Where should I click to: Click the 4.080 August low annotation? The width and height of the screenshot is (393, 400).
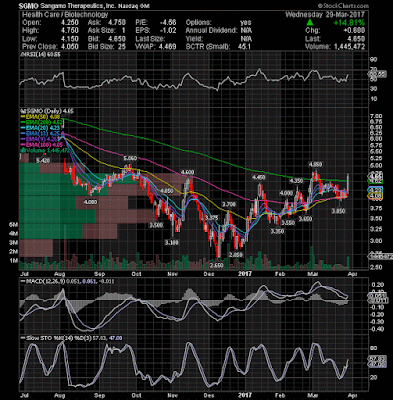90,202
